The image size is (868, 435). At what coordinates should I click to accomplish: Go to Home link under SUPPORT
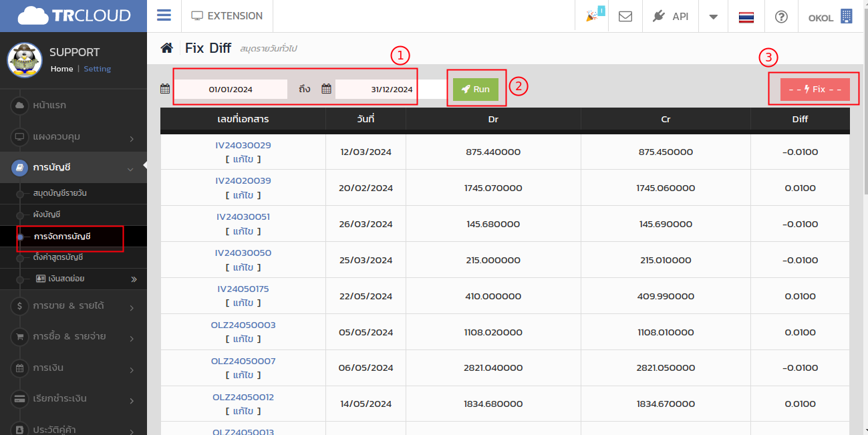click(x=61, y=69)
